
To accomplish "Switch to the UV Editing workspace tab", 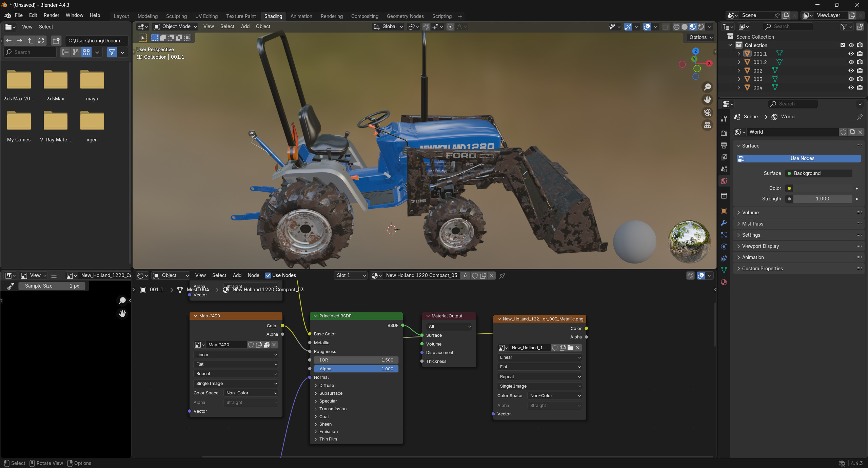I will pyautogui.click(x=206, y=16).
